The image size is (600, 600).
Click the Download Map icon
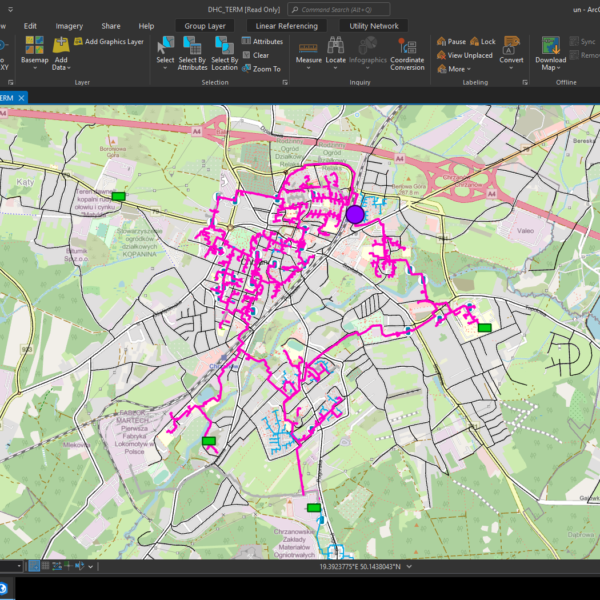[551, 50]
